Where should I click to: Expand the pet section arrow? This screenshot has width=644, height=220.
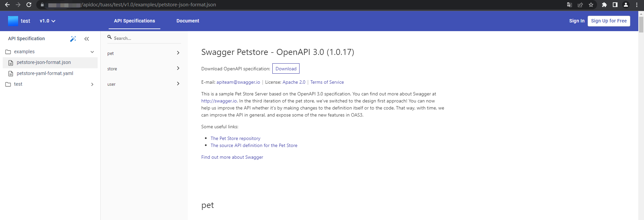click(178, 53)
